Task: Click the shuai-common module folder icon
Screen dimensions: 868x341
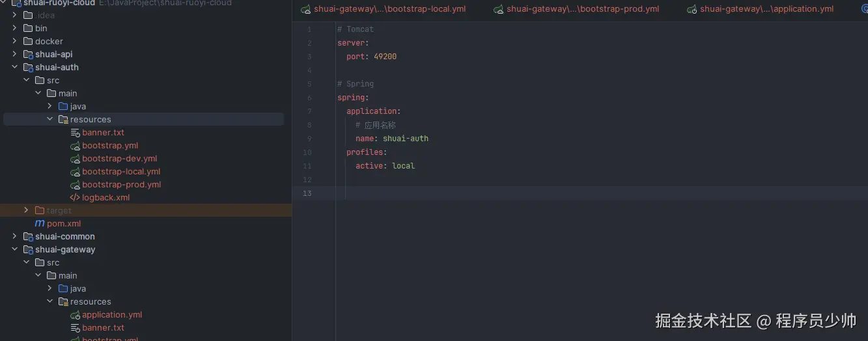Action: coord(28,237)
